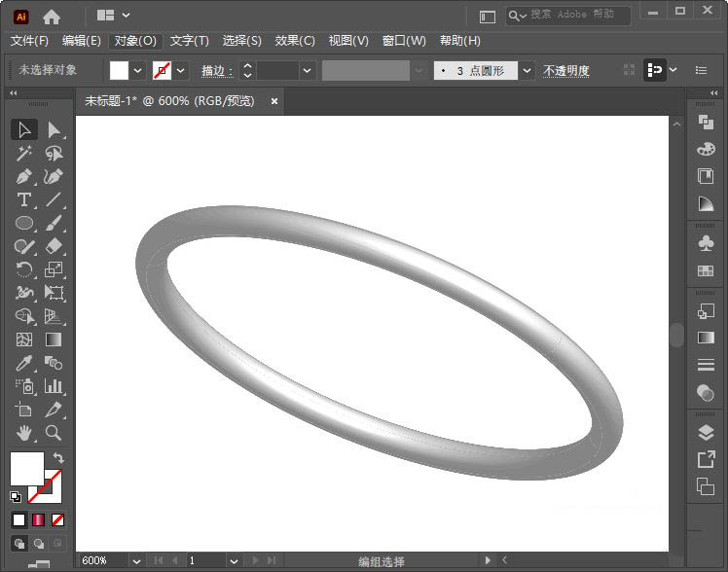The height and width of the screenshot is (572, 728).
Task: Expand the stroke color dropdown
Action: [x=181, y=70]
